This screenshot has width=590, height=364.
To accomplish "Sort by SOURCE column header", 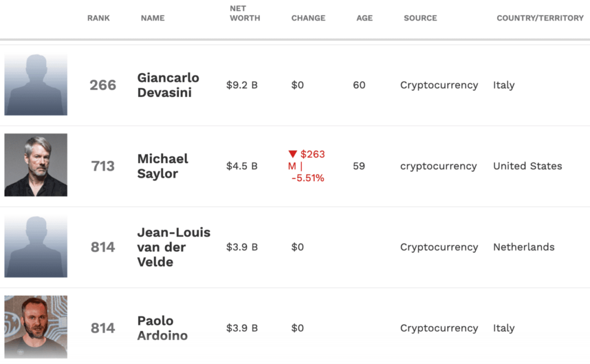I will (421, 18).
